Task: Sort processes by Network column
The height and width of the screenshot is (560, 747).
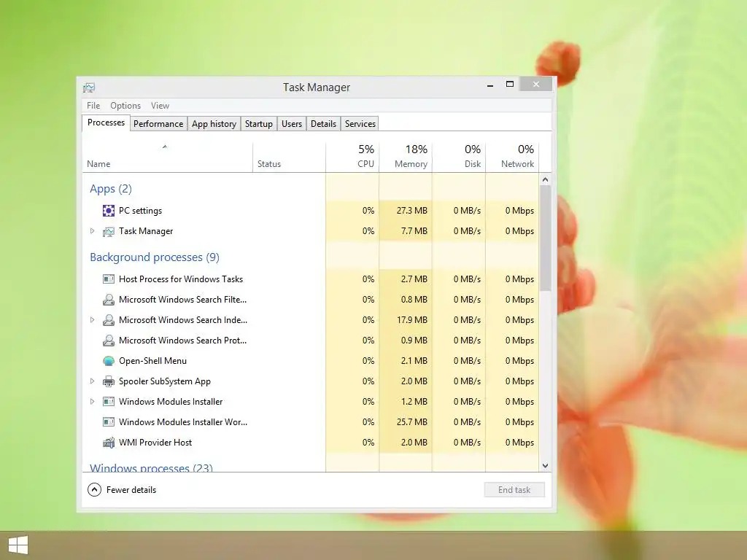Action: coord(512,157)
